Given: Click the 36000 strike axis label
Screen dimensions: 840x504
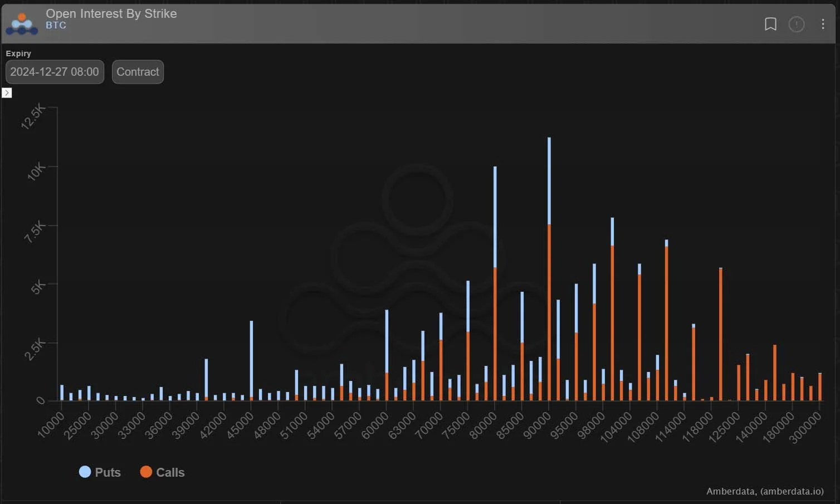Looking at the screenshot, I should tap(159, 426).
